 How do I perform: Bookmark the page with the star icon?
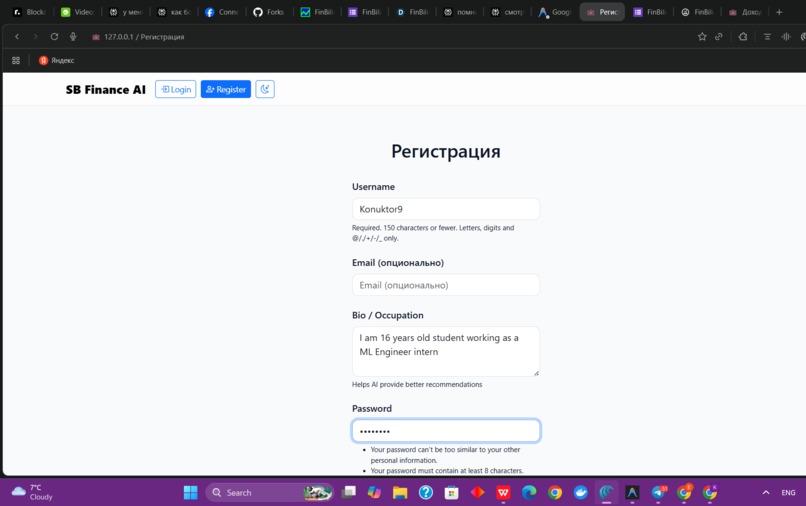point(702,37)
